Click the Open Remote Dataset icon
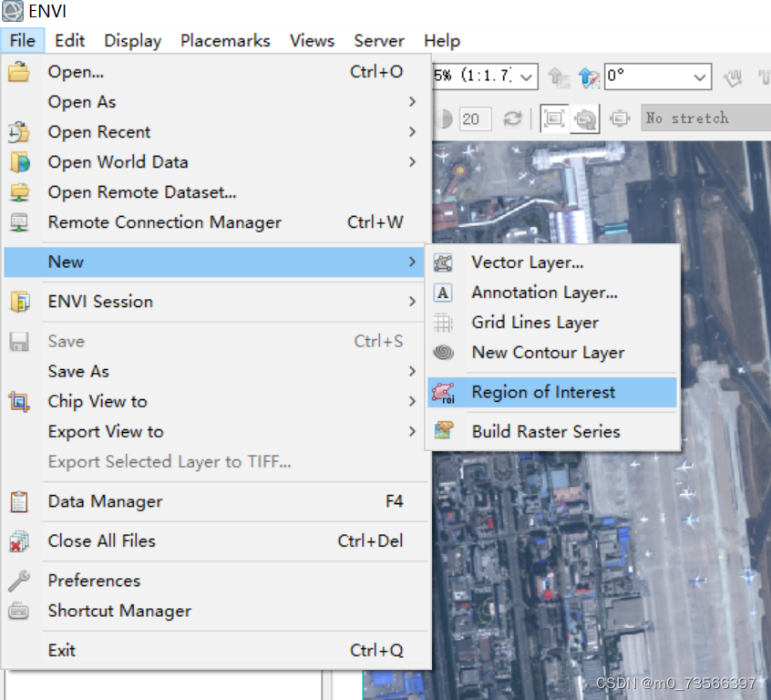 [20, 192]
